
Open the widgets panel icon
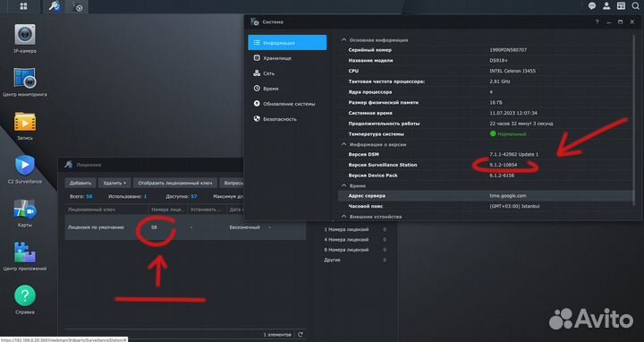[621, 5]
